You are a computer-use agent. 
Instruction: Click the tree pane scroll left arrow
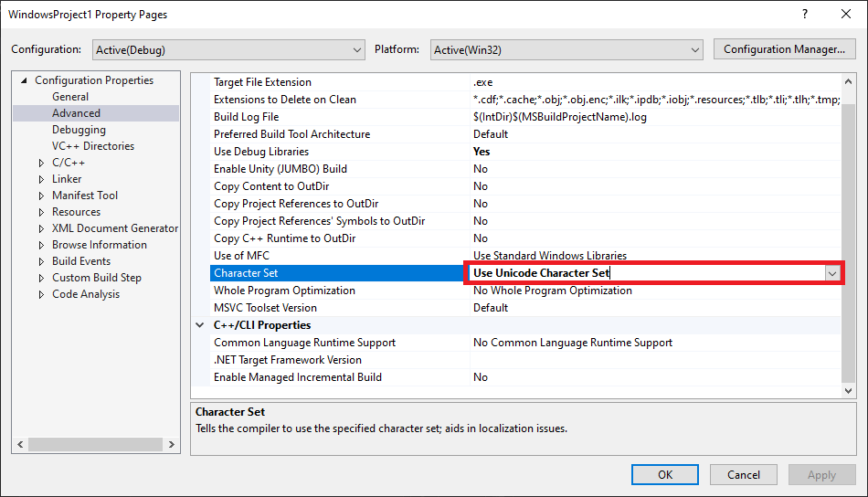pos(20,444)
